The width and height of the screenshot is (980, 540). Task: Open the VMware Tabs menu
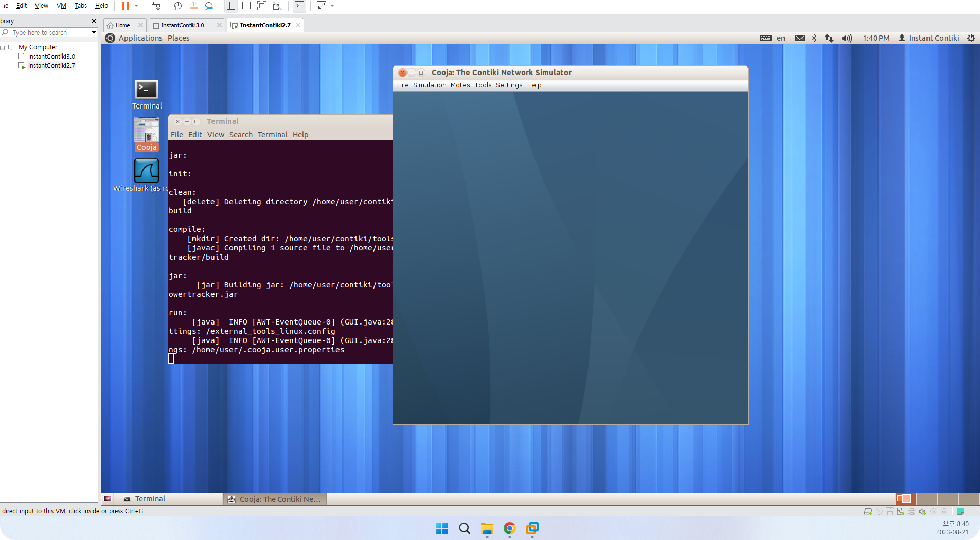tap(81, 6)
